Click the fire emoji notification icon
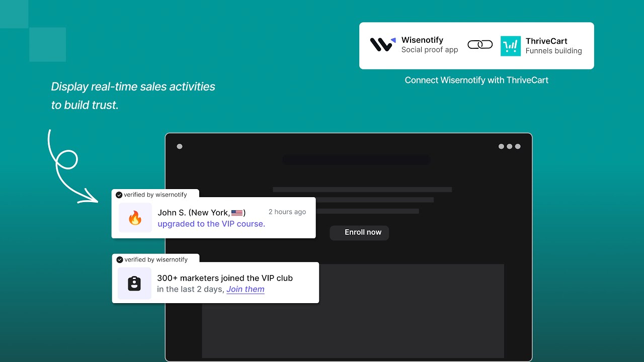This screenshot has height=362, width=644. 135,218
